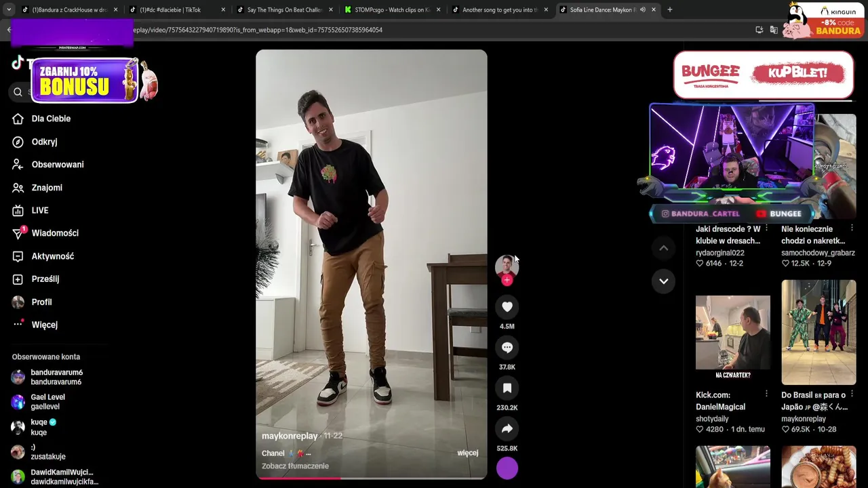This screenshot has width=868, height=488.
Task: Close the STOMPcsgo tab
Action: (438, 9)
